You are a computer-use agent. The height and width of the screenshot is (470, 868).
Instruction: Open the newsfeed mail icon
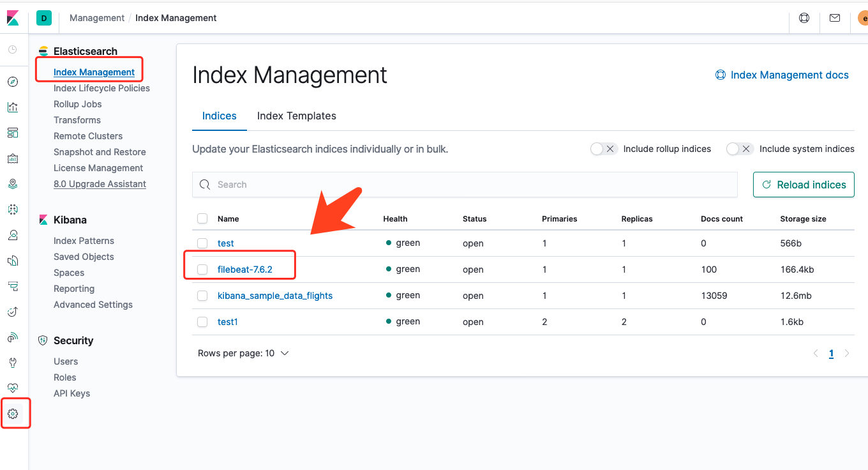pos(835,18)
